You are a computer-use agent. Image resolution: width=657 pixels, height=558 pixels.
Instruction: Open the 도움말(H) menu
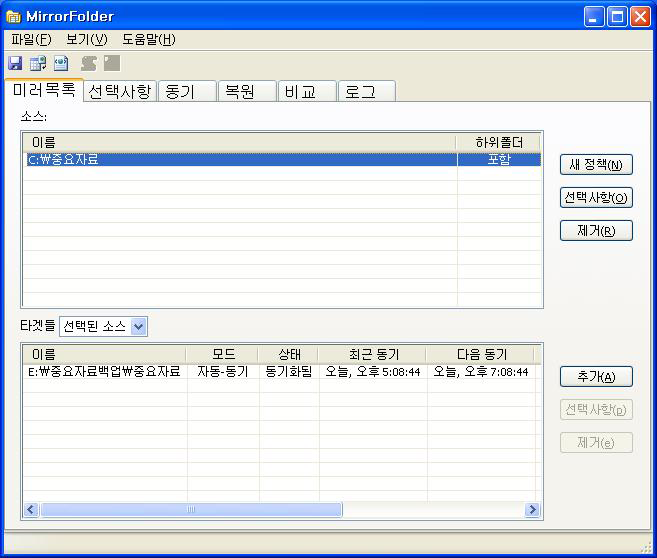tap(149, 39)
